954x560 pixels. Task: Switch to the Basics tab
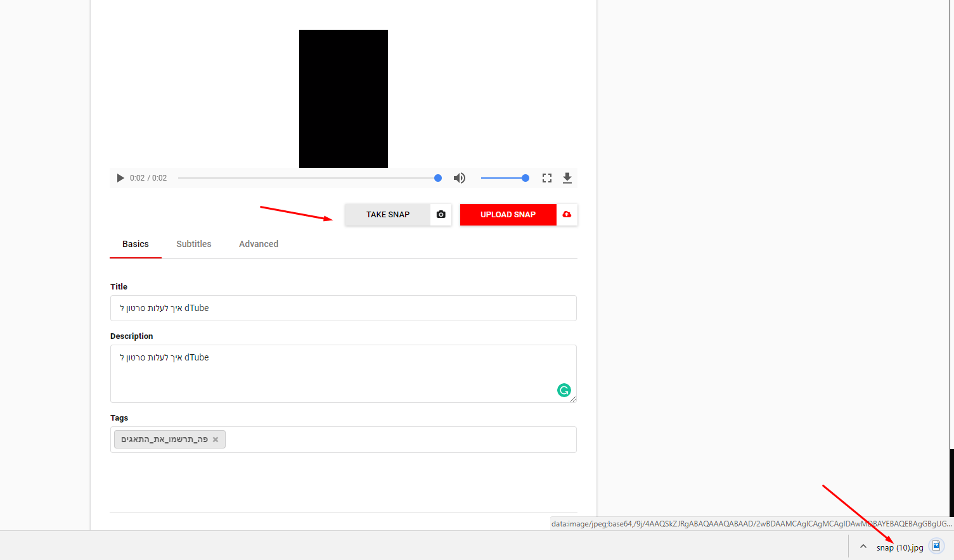(136, 244)
